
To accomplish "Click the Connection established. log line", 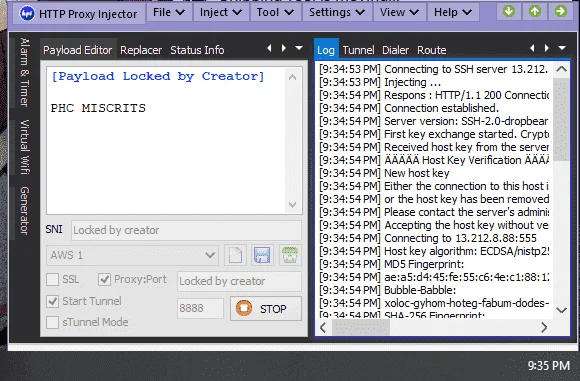I will click(x=409, y=108).
